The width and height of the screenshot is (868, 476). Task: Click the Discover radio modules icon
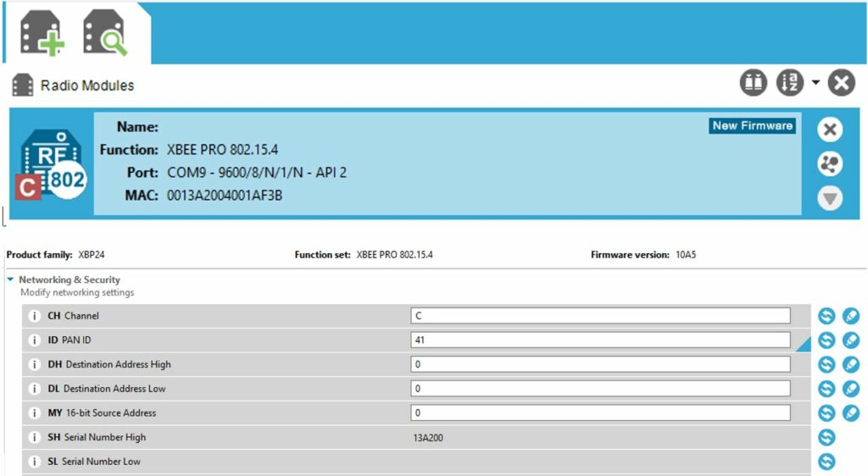105,32
